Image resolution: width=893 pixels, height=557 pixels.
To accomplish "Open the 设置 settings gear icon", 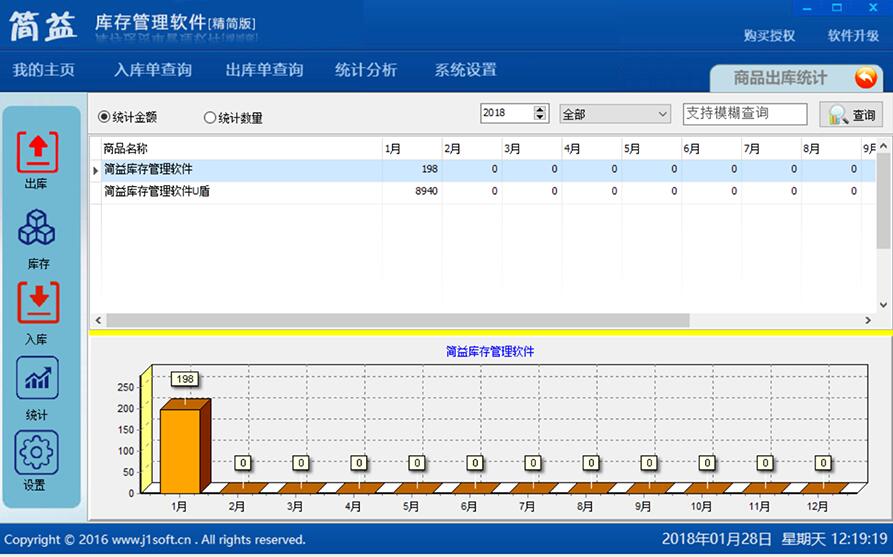I will tap(37, 453).
